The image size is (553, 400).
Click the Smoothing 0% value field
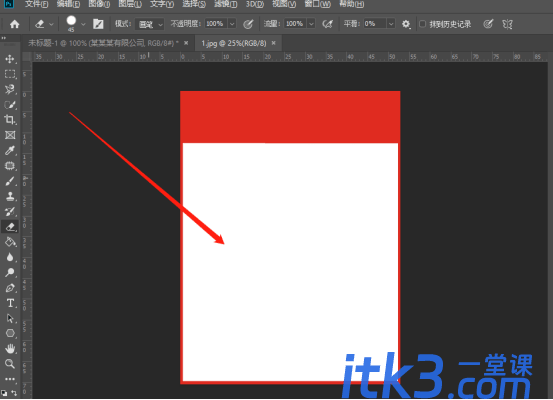click(x=375, y=24)
